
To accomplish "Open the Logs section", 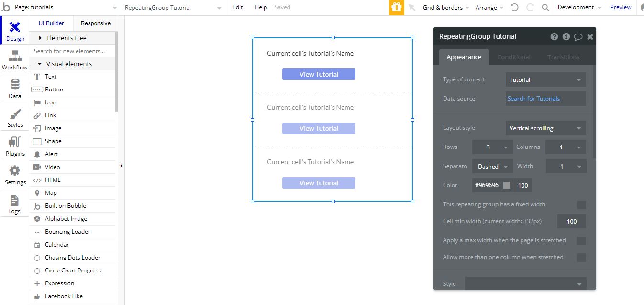I will point(15,204).
